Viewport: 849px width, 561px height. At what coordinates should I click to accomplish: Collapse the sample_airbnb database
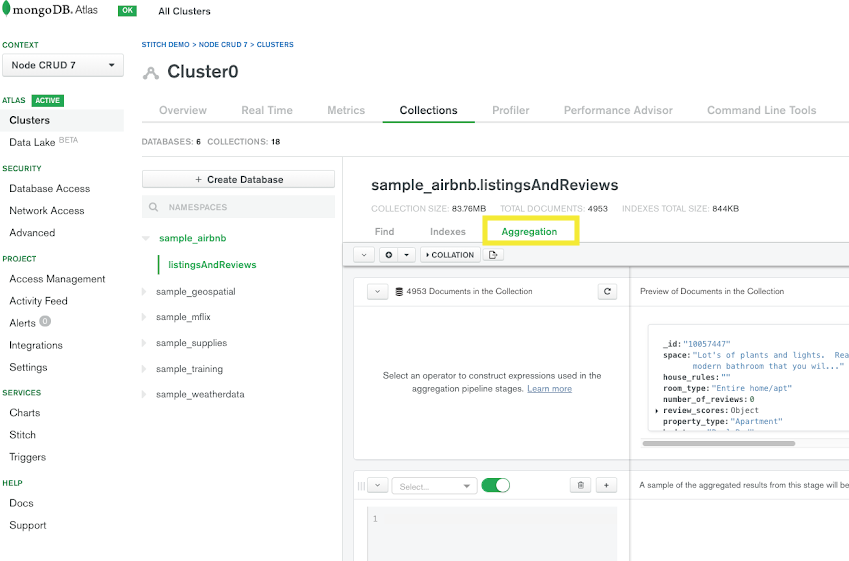(145, 238)
